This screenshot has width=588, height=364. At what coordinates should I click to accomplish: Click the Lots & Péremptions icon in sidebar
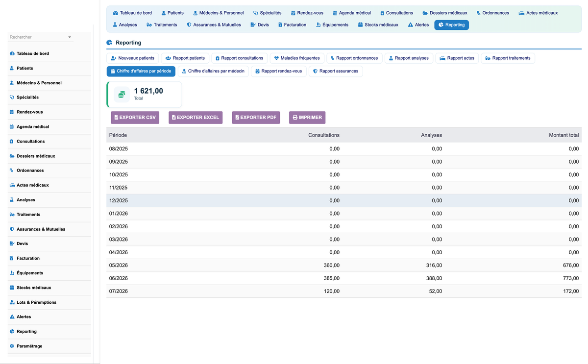tap(12, 302)
